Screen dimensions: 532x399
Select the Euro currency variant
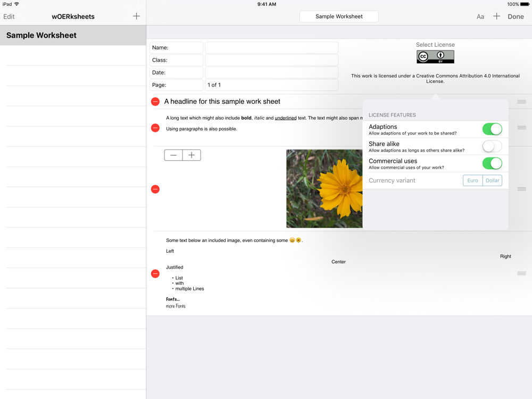[472, 180]
